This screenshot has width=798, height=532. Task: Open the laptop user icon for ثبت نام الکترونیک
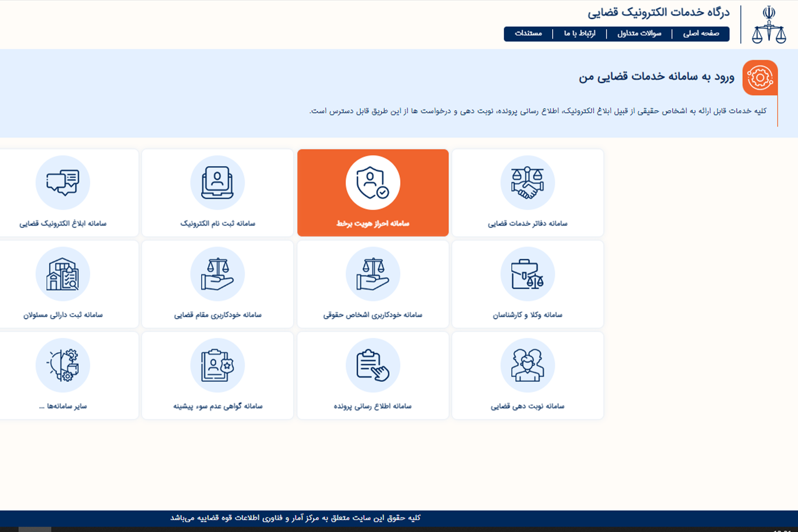coord(217,182)
